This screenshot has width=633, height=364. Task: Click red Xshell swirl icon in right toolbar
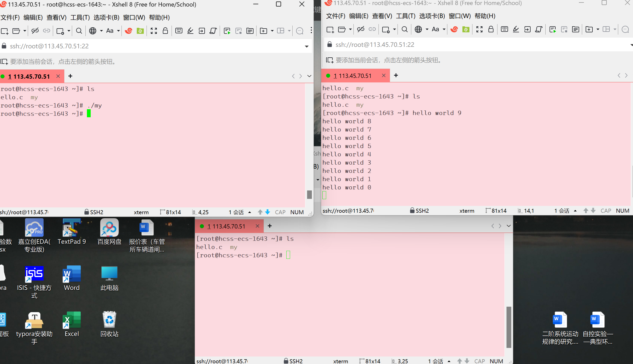coord(454,29)
